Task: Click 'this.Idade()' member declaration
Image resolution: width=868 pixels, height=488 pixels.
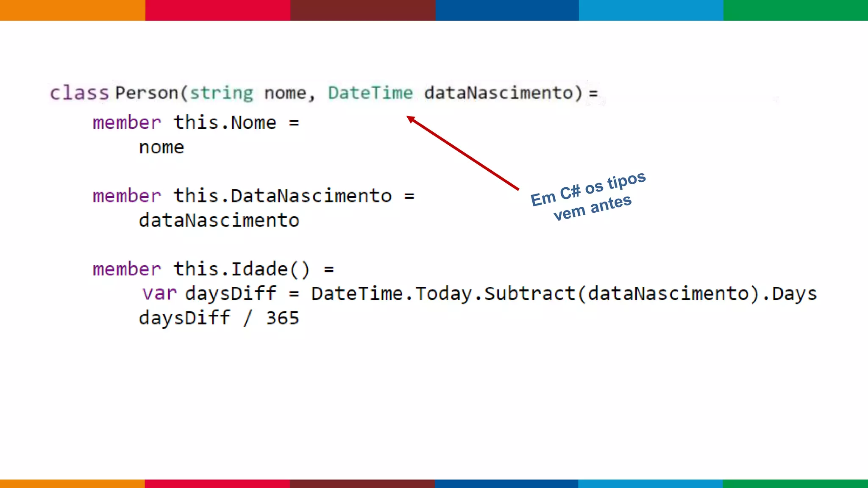Action: (242, 269)
